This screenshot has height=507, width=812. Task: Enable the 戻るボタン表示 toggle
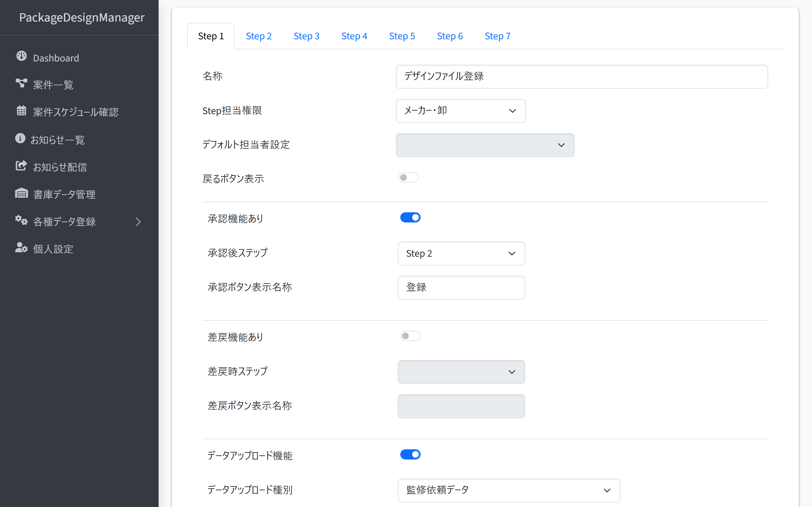coord(408,177)
